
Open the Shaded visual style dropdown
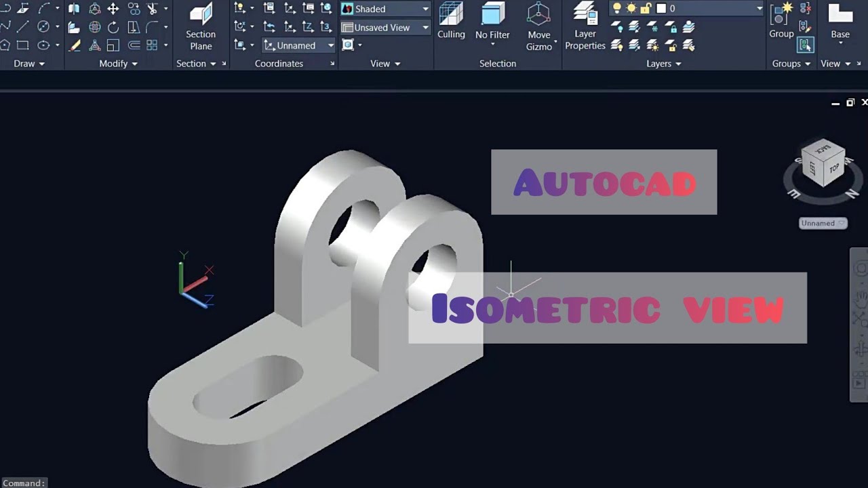[385, 9]
